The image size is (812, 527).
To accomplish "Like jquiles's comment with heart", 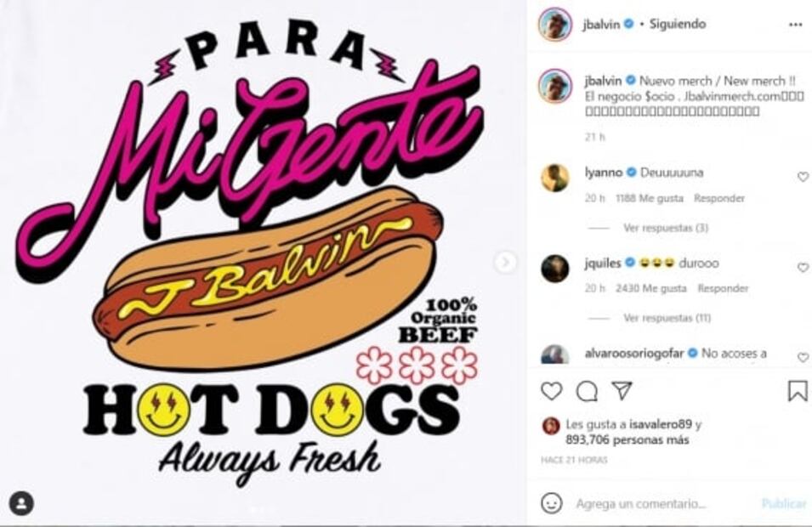I will coord(803,267).
